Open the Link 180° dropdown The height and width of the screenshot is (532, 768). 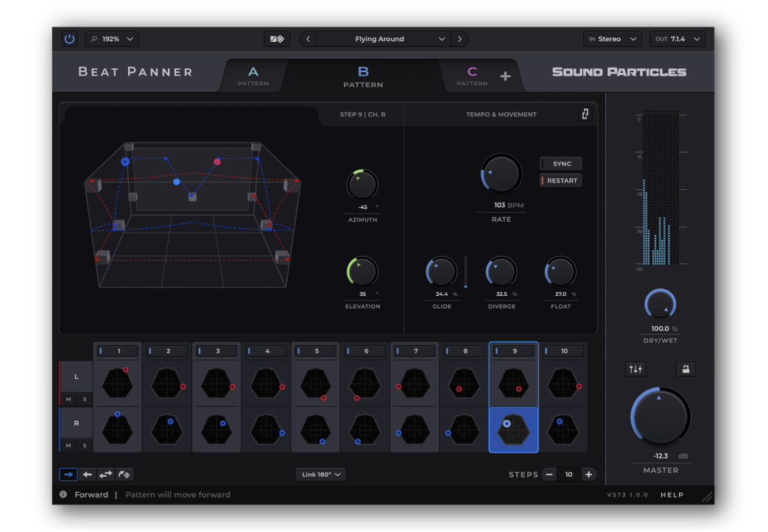pos(321,475)
